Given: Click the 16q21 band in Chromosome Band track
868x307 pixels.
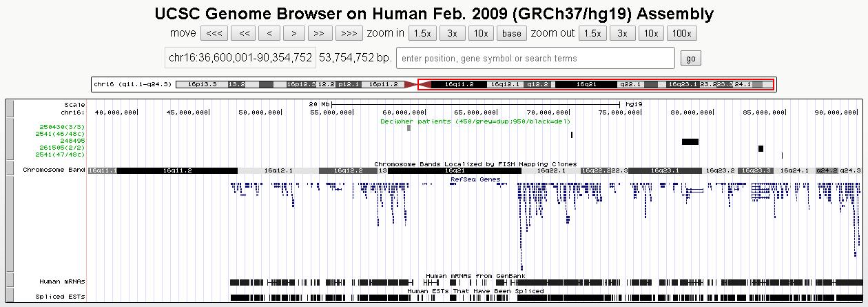Looking at the screenshot, I should click(x=453, y=170).
